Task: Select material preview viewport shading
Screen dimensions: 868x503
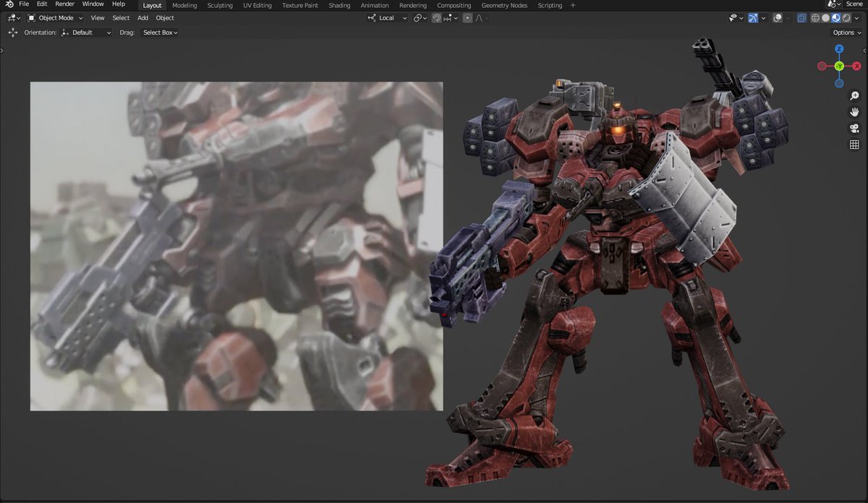Action: 835,18
